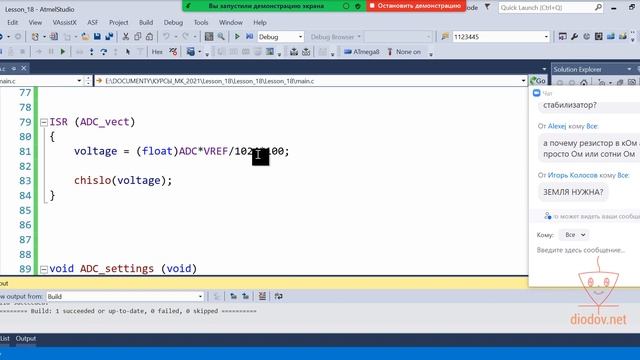This screenshot has width=640, height=360.
Task: Click the Save All icon
Action: coord(109,37)
